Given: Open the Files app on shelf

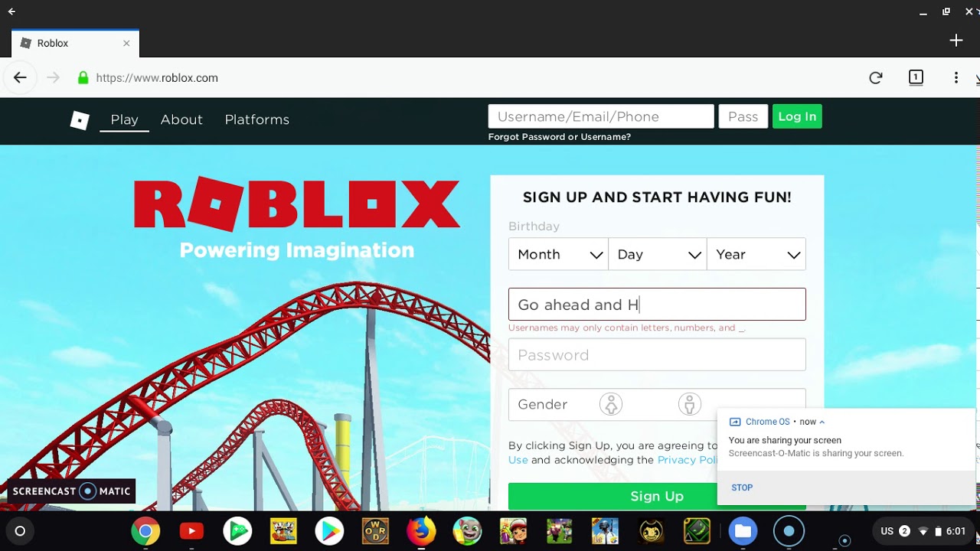Looking at the screenshot, I should point(743,531).
